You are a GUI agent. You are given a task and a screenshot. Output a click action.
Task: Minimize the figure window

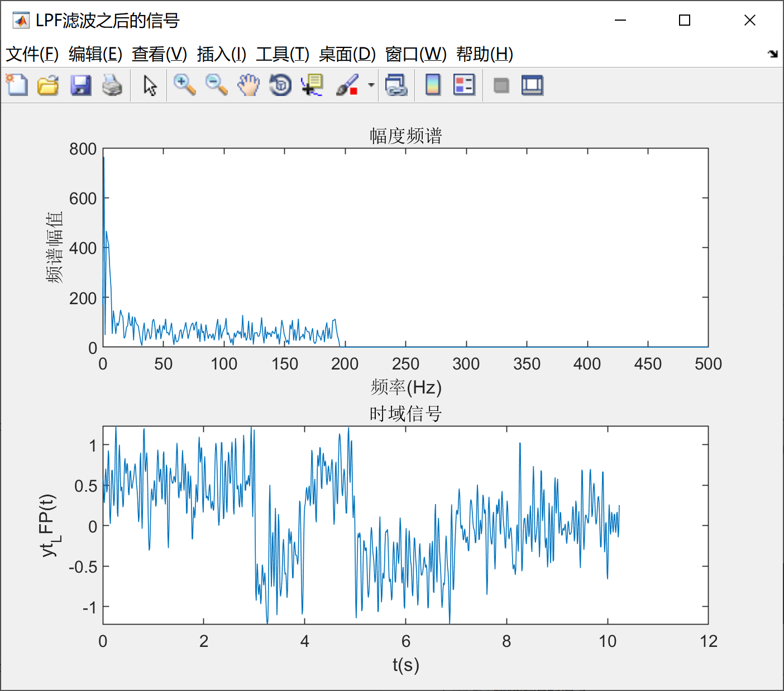[x=620, y=21]
